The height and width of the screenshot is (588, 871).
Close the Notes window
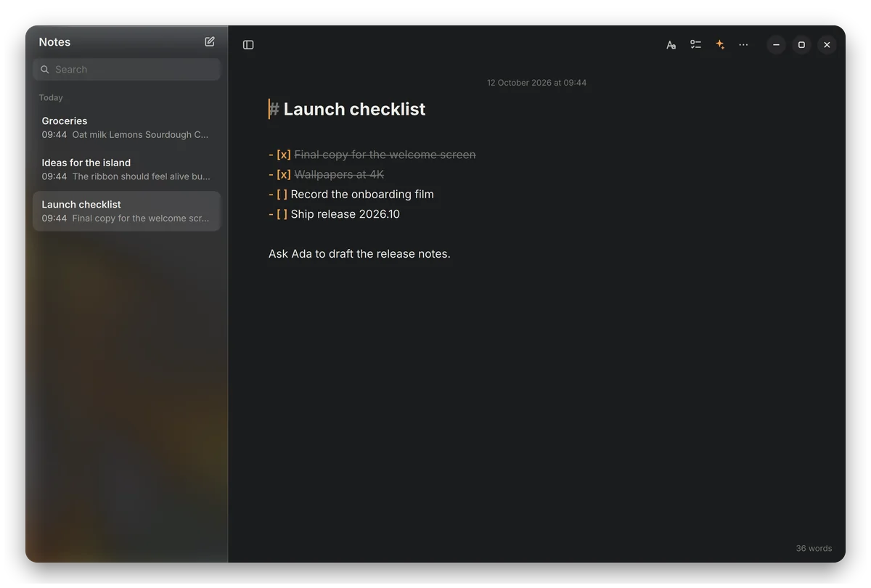click(x=827, y=45)
